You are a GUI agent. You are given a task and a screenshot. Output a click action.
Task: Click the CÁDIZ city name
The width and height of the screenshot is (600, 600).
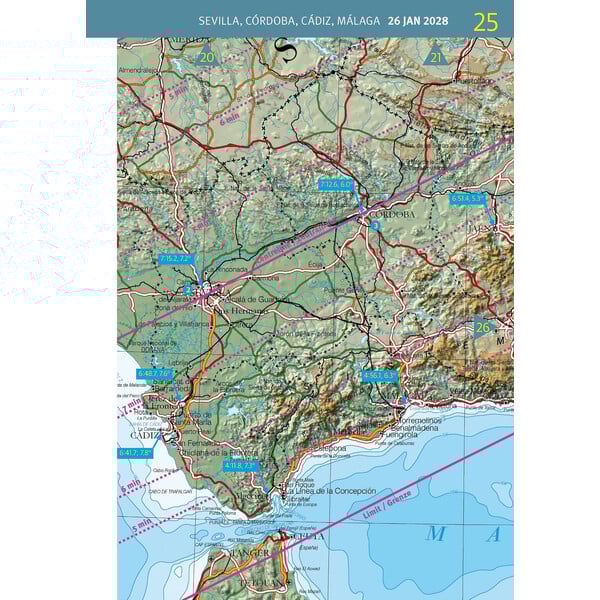[144, 435]
